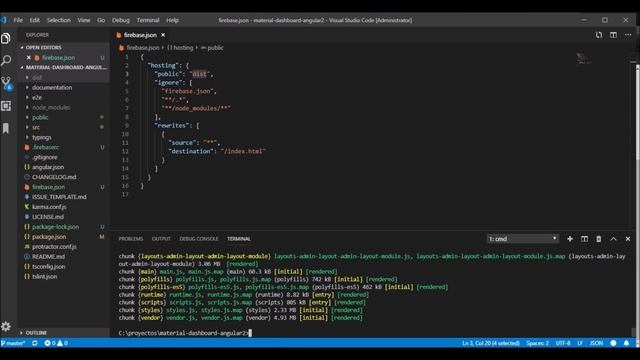Open angular.json in explorer
Viewport: 640px width, 360px height.
click(x=48, y=167)
